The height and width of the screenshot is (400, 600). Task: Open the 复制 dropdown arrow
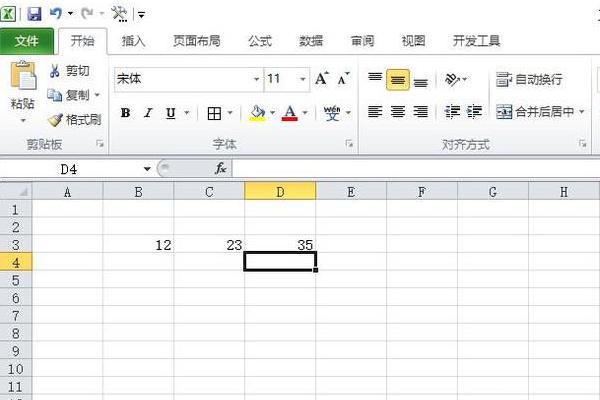pos(97,95)
